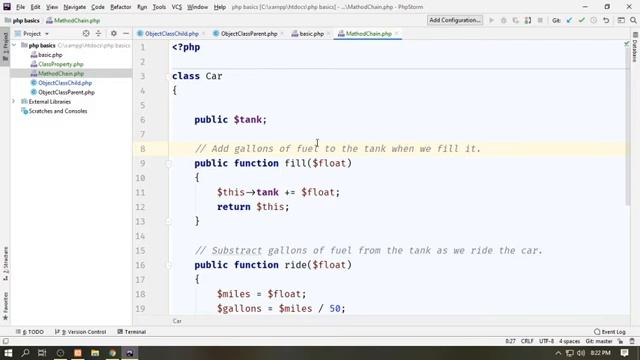Hide the Project panel with minus icon
Image resolution: width=640 pixels, height=360 pixels.
pos(126,33)
